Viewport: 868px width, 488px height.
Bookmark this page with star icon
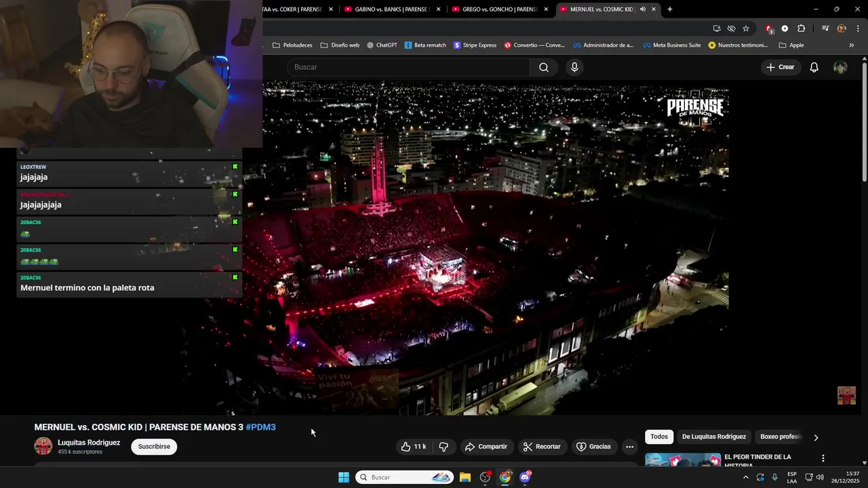coord(746,28)
